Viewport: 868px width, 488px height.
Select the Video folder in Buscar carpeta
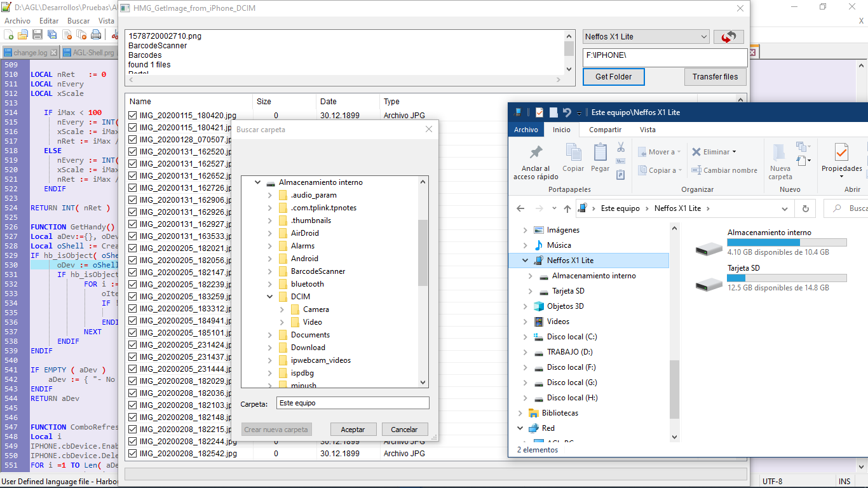click(x=306, y=322)
